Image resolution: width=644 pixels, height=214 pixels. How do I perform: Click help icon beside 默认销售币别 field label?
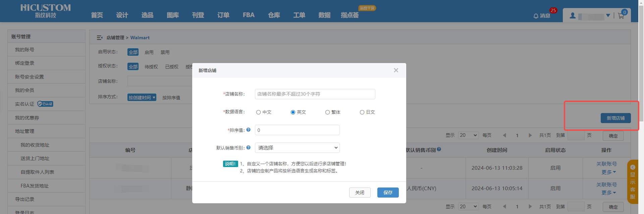(248, 148)
